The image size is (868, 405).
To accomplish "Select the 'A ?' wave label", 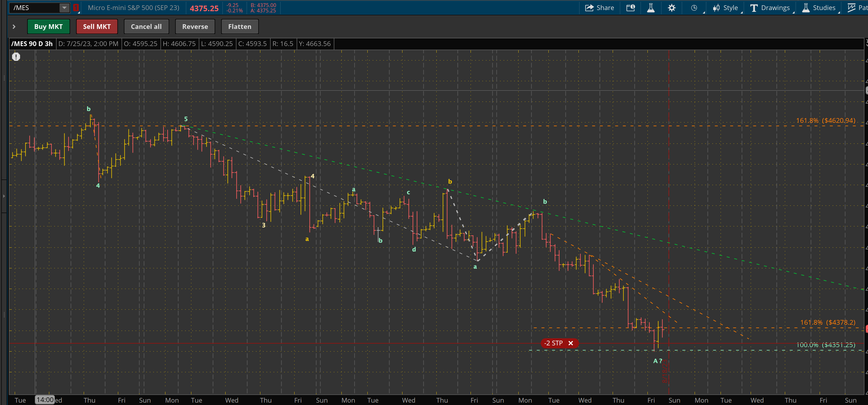I will (x=657, y=361).
